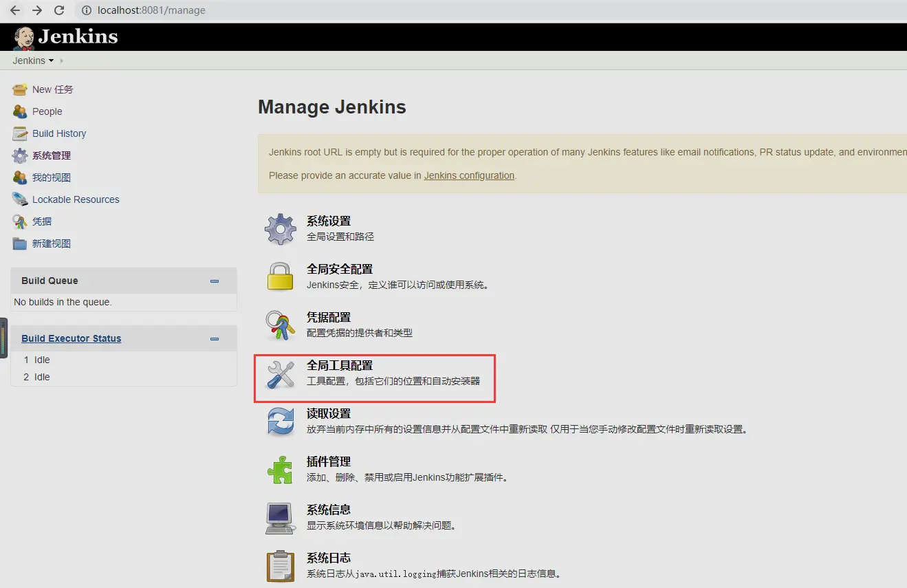Click the 系统日志 clipboard icon
Viewport: 907px width, 588px height.
coord(281,566)
